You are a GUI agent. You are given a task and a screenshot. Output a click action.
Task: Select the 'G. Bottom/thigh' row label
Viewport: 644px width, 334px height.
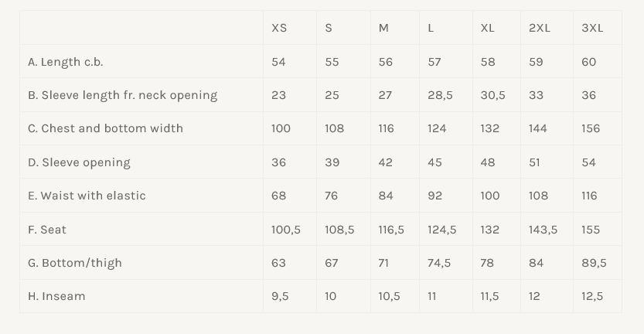click(75, 263)
